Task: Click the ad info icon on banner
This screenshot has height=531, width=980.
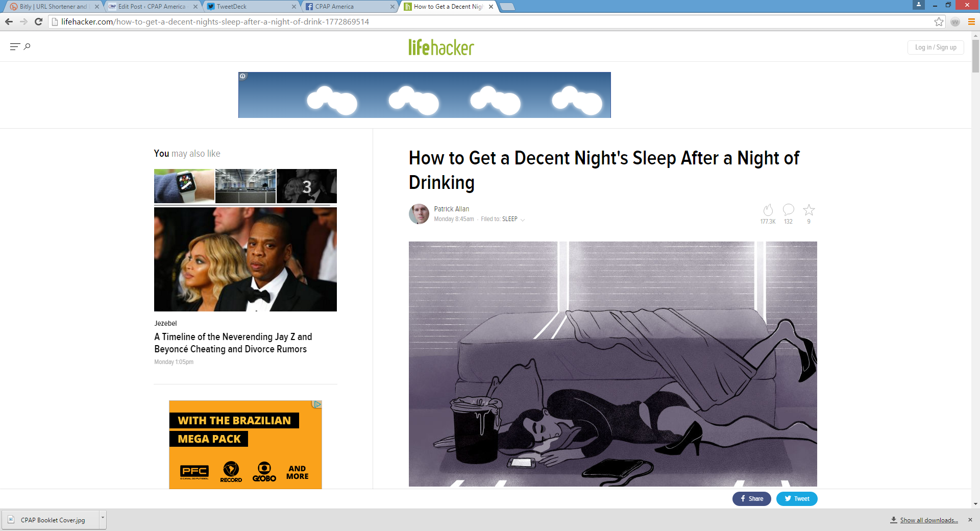Action: pos(243,76)
